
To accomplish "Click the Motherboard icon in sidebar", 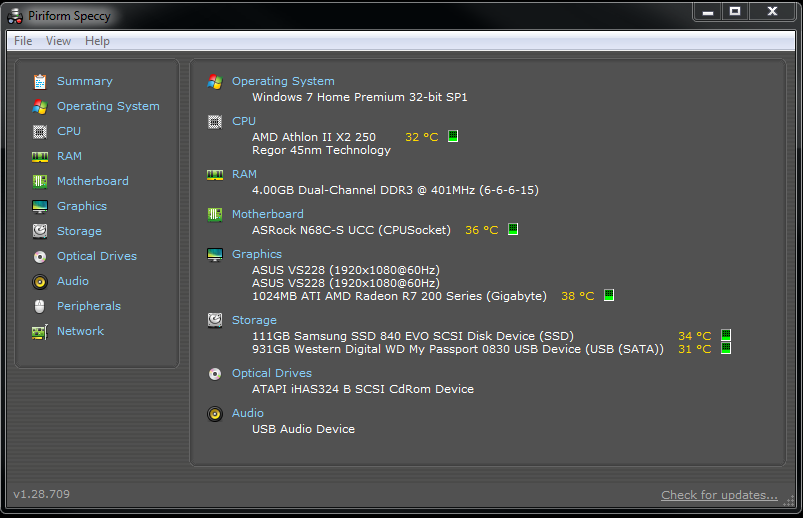I will (40, 181).
